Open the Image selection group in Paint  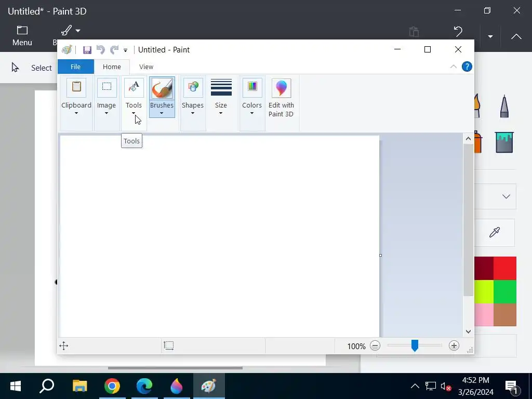107,88
